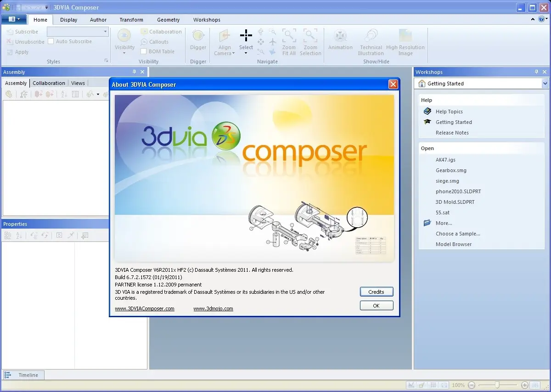Viewport: 551px width, 392px height.
Task: Open the Animation show/hide icon
Action: tap(340, 35)
